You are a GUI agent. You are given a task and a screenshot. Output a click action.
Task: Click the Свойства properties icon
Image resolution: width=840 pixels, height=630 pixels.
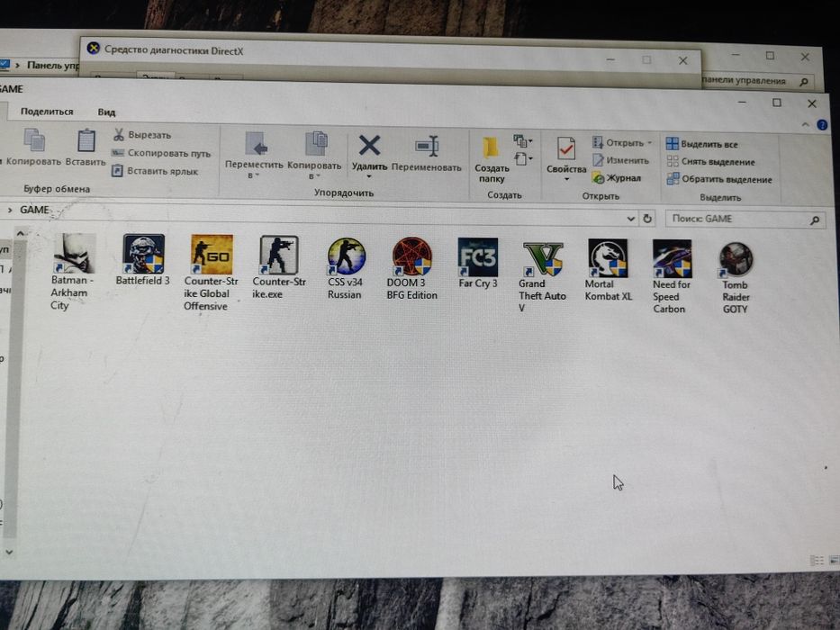click(x=565, y=148)
